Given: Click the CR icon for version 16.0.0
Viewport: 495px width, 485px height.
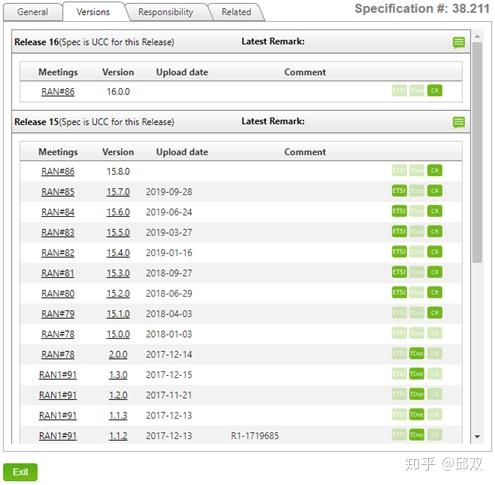Looking at the screenshot, I should coord(434,91).
